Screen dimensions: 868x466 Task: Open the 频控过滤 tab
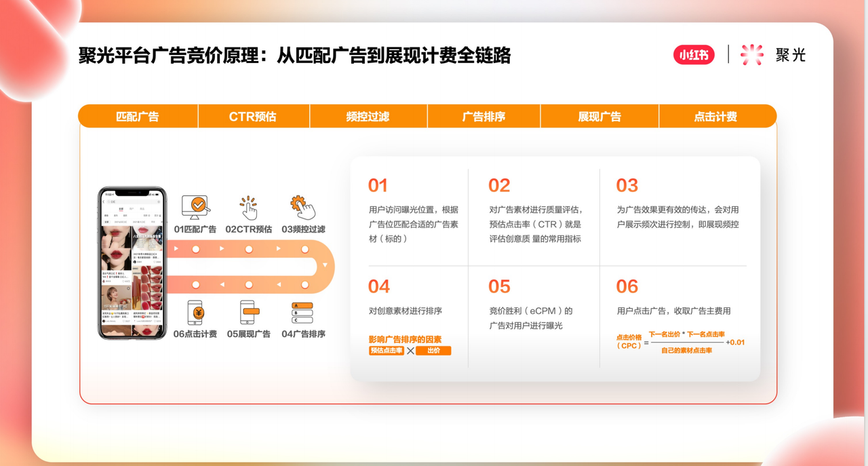[368, 116]
